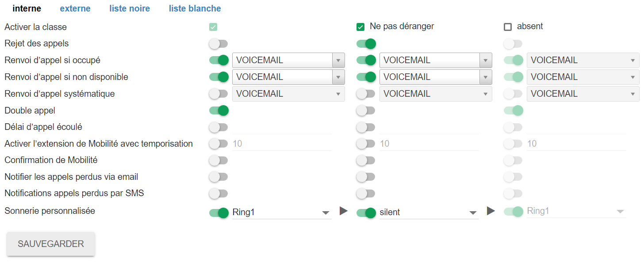The image size is (644, 262).
Task: Toggle Rejet des appels in first column
Action: (218, 44)
